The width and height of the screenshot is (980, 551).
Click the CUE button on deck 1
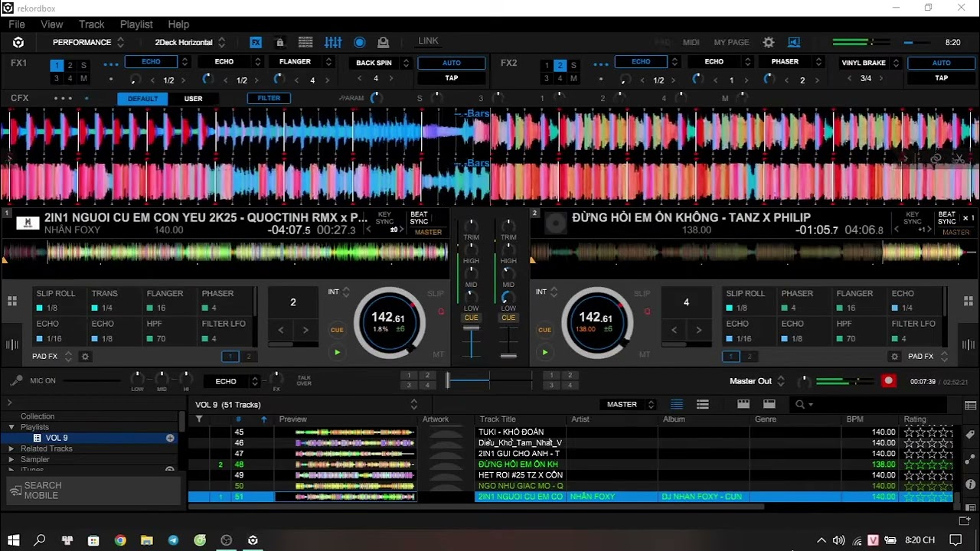(x=337, y=330)
